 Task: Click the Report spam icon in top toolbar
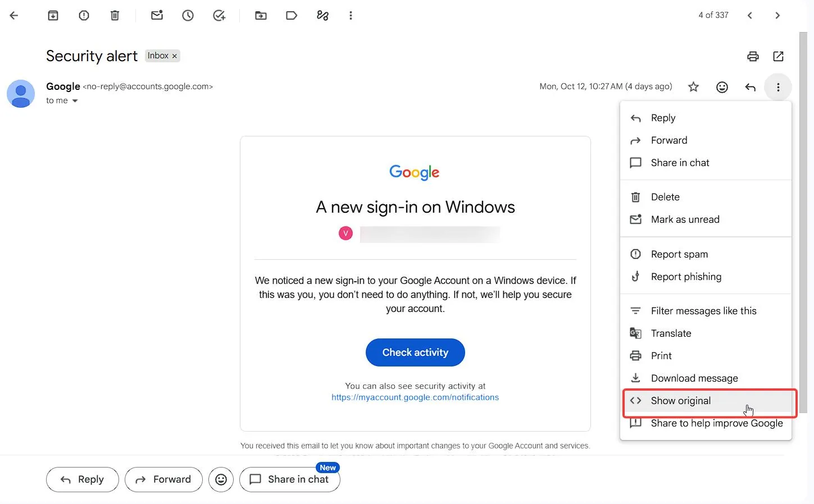pyautogui.click(x=84, y=16)
